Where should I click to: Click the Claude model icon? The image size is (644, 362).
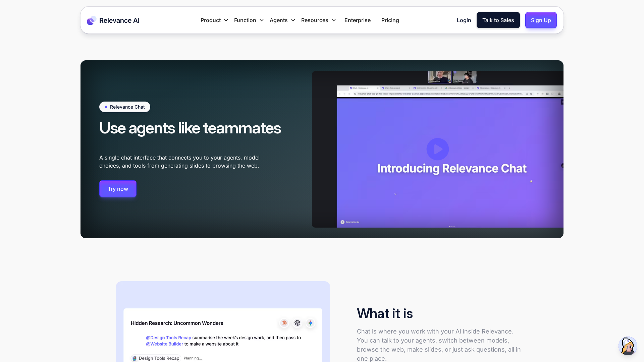click(284, 323)
